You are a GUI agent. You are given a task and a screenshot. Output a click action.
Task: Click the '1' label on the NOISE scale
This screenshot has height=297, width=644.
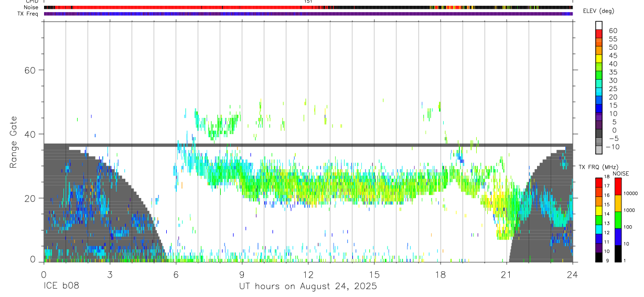pos(625,260)
